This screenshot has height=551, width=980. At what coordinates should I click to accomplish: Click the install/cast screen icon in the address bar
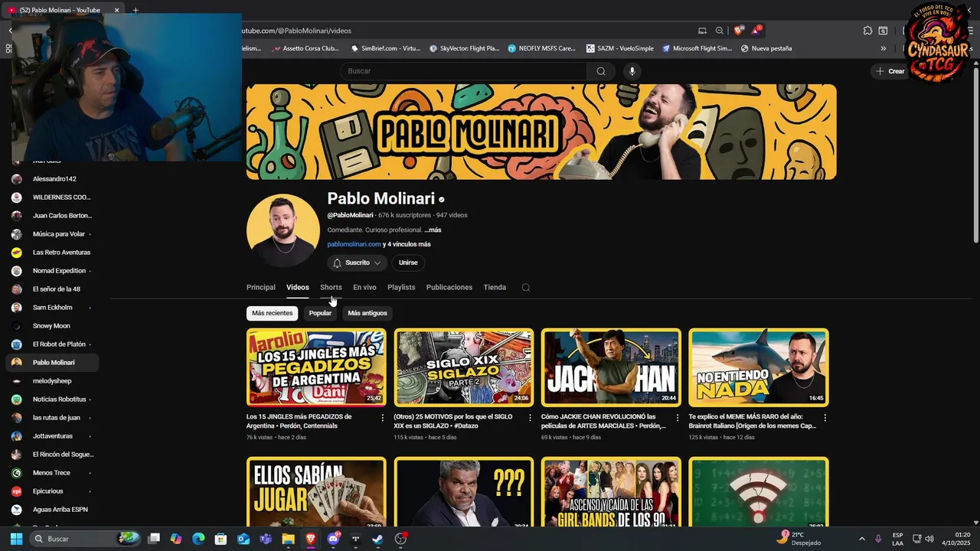(702, 31)
